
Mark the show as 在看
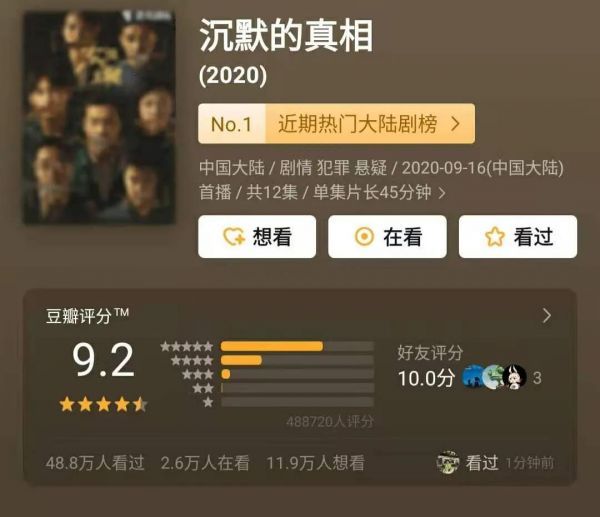[x=387, y=236]
